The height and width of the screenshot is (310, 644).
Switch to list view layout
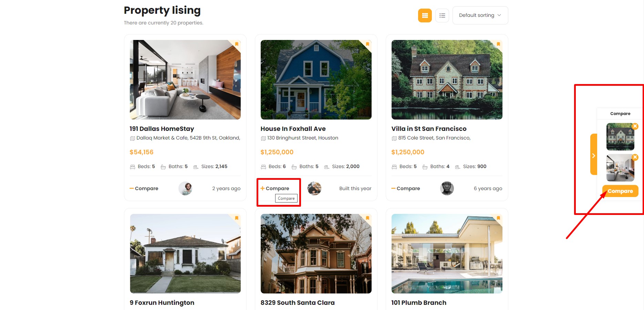(442, 15)
